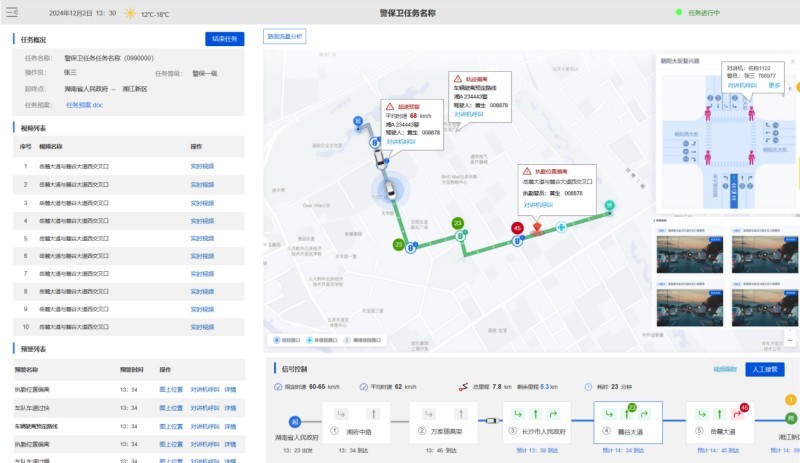Click the red 45 signal marker on map
The width and height of the screenshot is (800, 463).
point(517,228)
